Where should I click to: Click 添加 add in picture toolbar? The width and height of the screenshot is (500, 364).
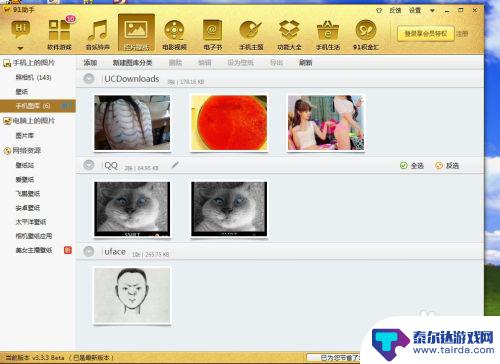[x=90, y=63]
